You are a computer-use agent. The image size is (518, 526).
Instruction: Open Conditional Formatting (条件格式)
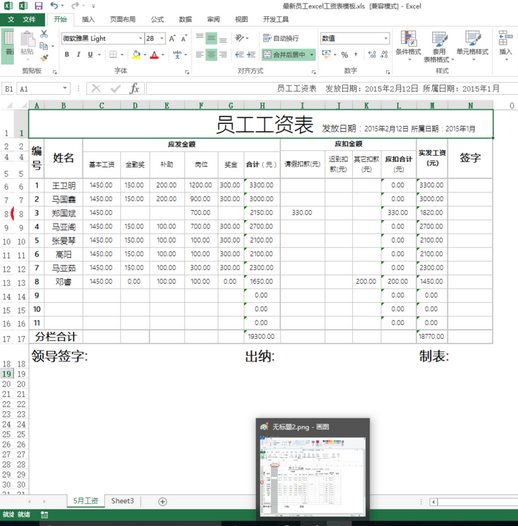tap(409, 46)
